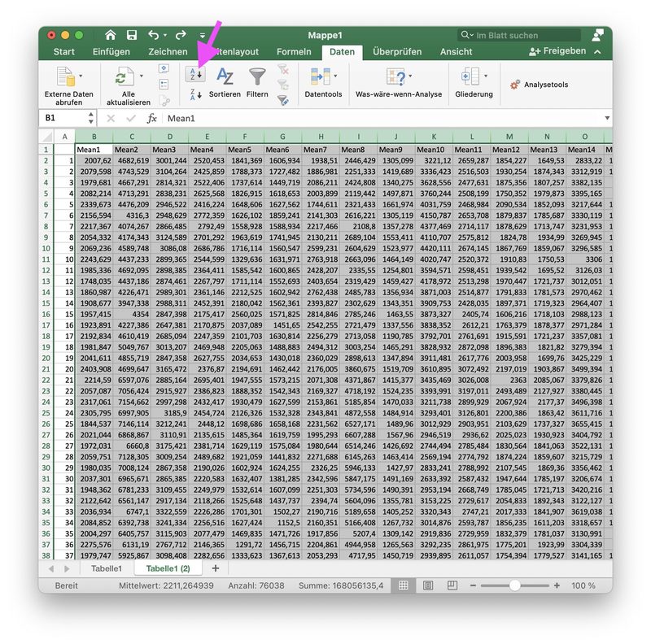This screenshot has height=644, width=651.
Task: Open the Ansicht ribbon tab
Action: coord(456,52)
